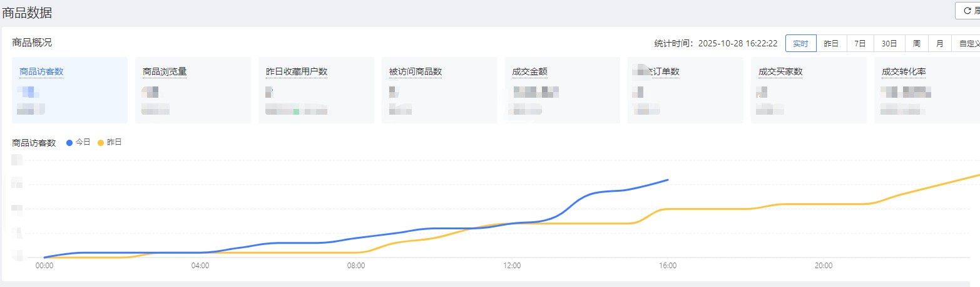This screenshot has height=287, width=980.
Task: Click the 12:00 label on the chart axis
Action: tap(512, 266)
